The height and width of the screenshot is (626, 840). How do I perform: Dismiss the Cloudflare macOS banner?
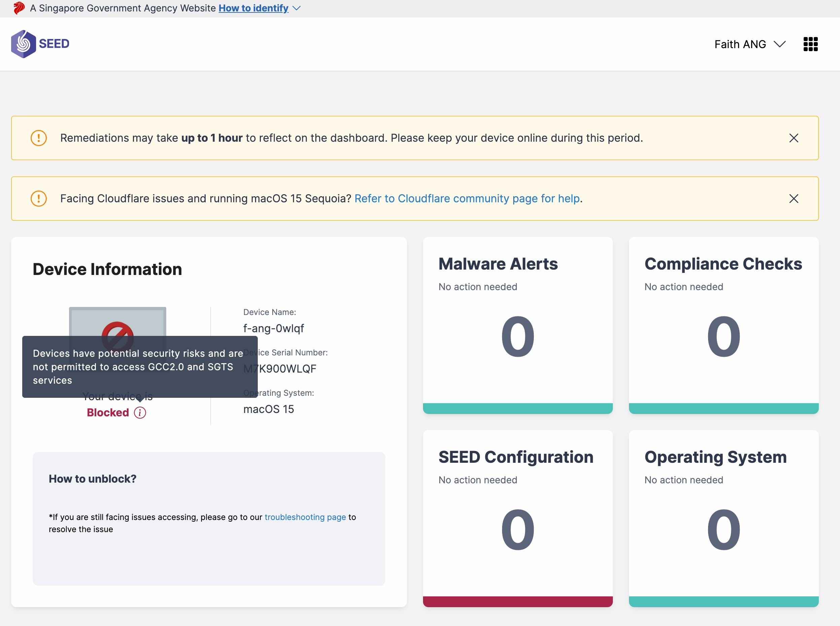pos(794,198)
